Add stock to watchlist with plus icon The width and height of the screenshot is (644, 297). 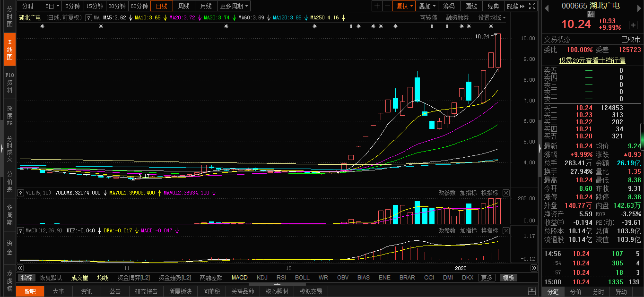point(633,25)
